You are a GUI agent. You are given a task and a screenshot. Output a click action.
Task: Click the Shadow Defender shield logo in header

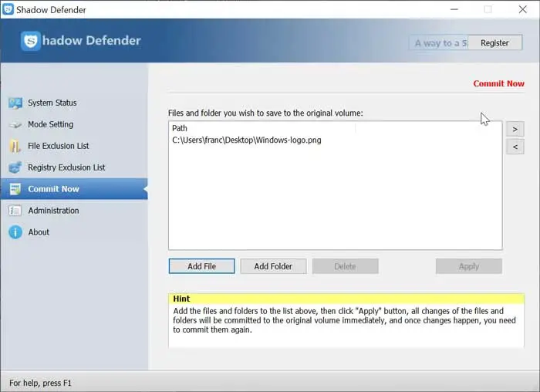[x=30, y=41]
